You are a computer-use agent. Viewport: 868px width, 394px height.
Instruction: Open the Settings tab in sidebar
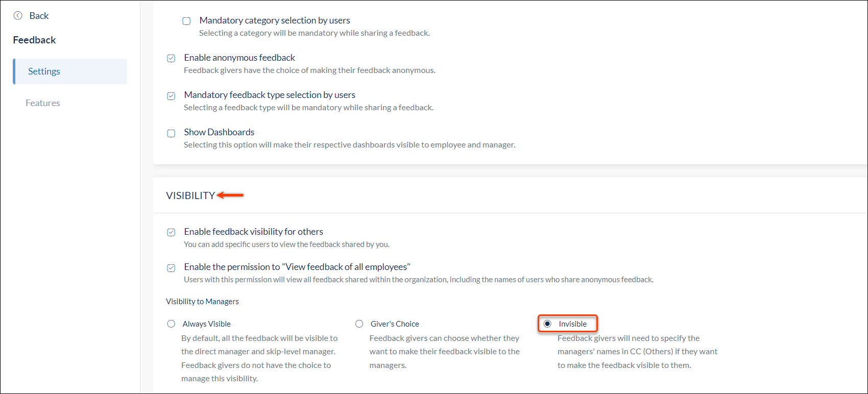coord(70,71)
